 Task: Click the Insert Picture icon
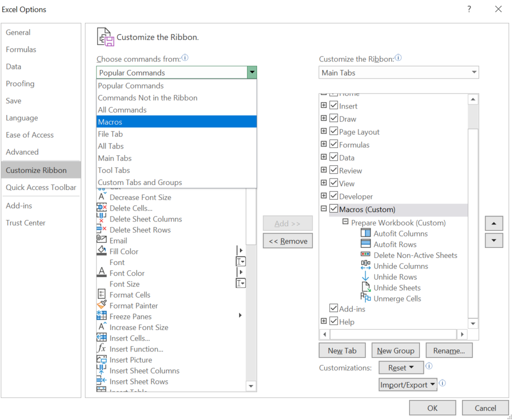(x=101, y=359)
